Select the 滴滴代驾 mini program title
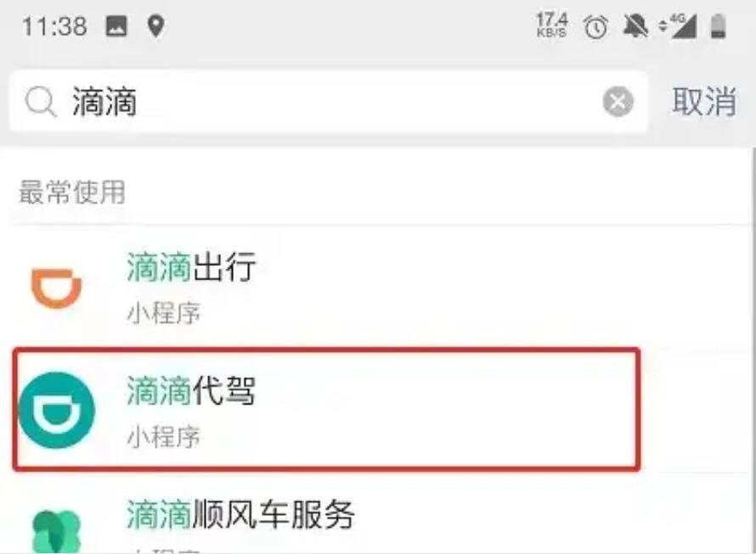Viewport: 756px width, 554px height. click(x=191, y=391)
